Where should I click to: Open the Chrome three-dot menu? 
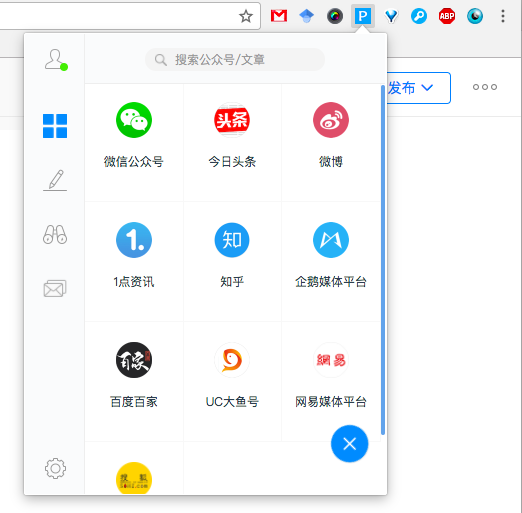(503, 16)
